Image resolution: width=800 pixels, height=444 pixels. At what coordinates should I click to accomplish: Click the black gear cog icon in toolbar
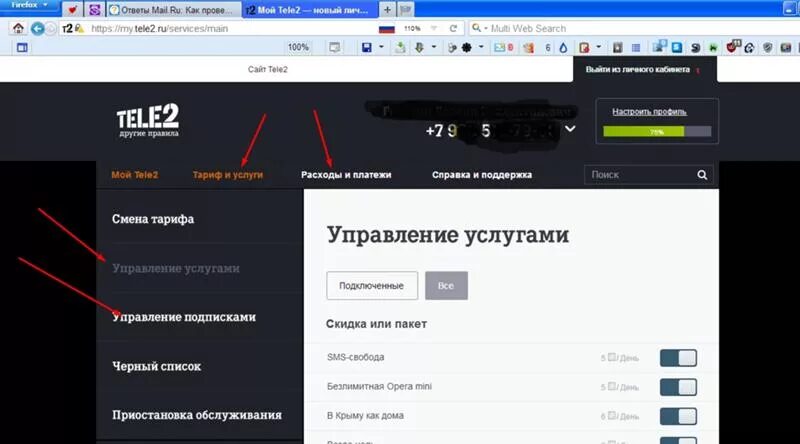click(466, 47)
